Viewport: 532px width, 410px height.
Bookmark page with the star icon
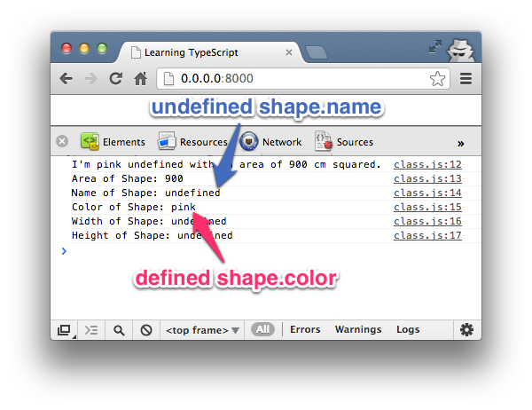(x=437, y=78)
